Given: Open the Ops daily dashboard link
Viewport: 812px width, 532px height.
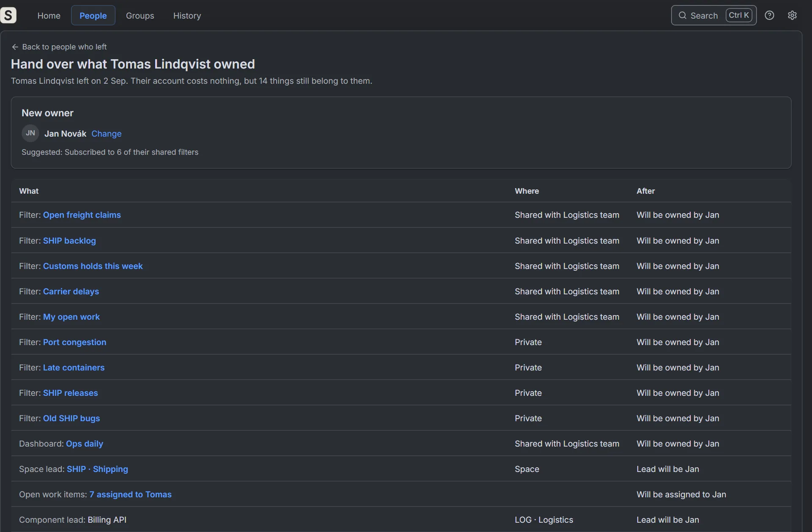Looking at the screenshot, I should tap(85, 444).
